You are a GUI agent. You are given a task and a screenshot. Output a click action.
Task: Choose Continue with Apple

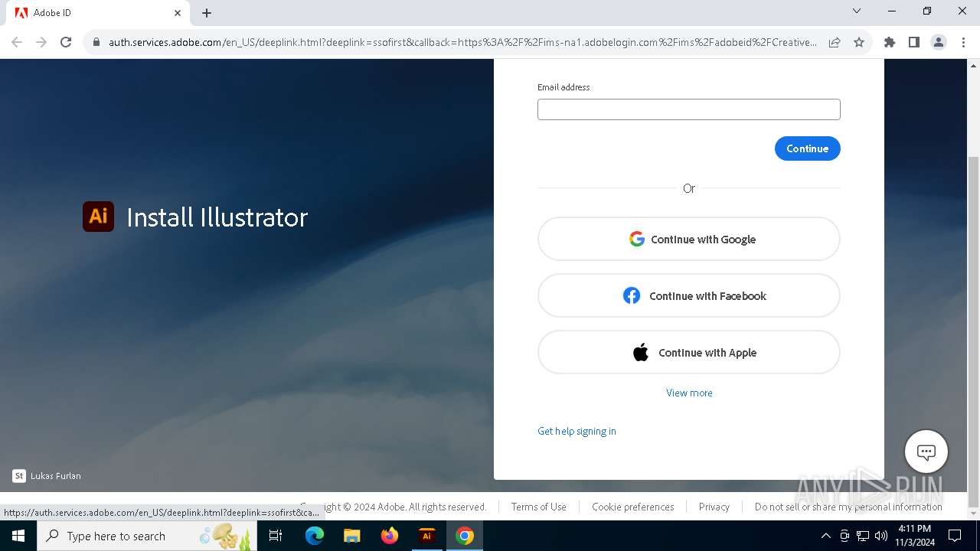click(689, 352)
